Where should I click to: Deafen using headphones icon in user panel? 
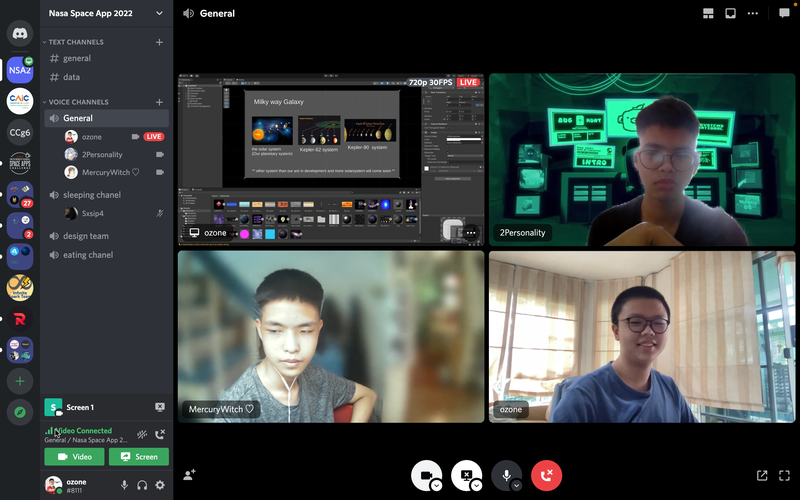[x=142, y=485]
